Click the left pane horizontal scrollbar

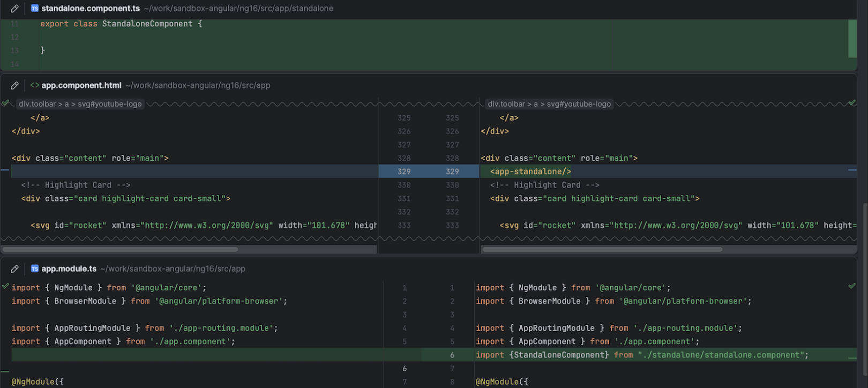point(121,249)
